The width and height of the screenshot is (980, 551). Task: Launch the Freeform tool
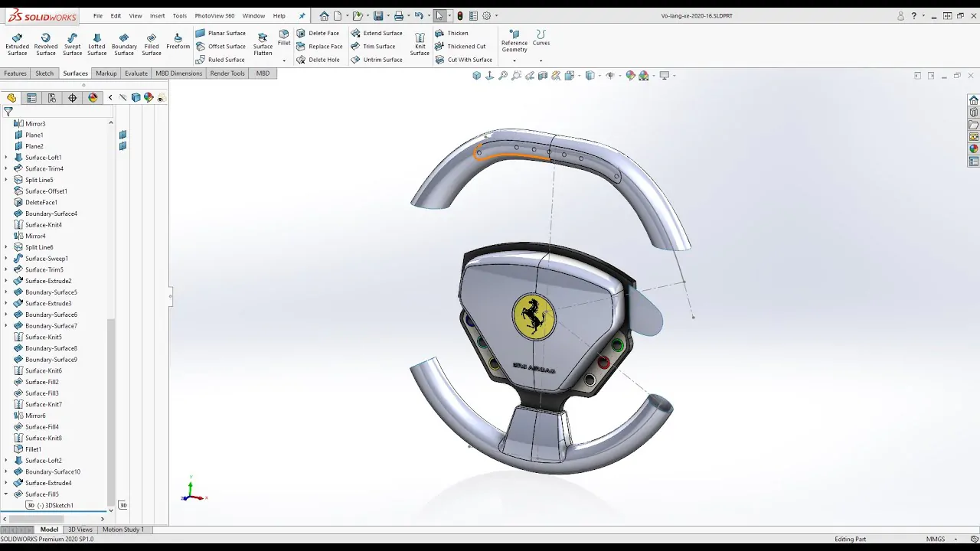pyautogui.click(x=178, y=41)
